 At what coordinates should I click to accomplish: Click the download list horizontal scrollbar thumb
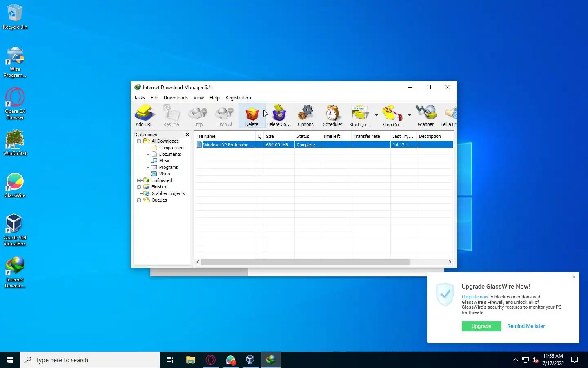(305, 262)
